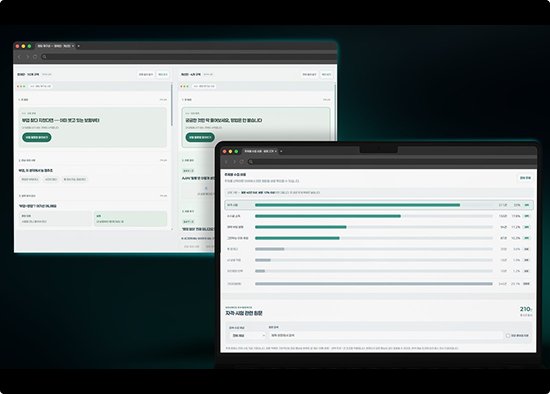Go forward in the rear browser window
Image resolution: width=550 pixels, height=394 pixels.
(x=27, y=56)
